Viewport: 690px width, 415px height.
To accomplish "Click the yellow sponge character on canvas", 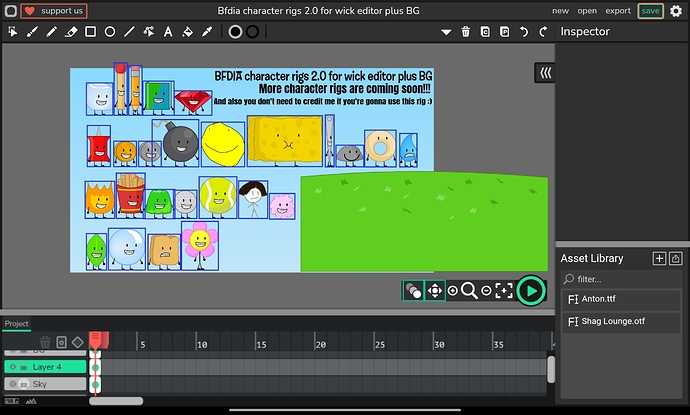I will pos(285,140).
